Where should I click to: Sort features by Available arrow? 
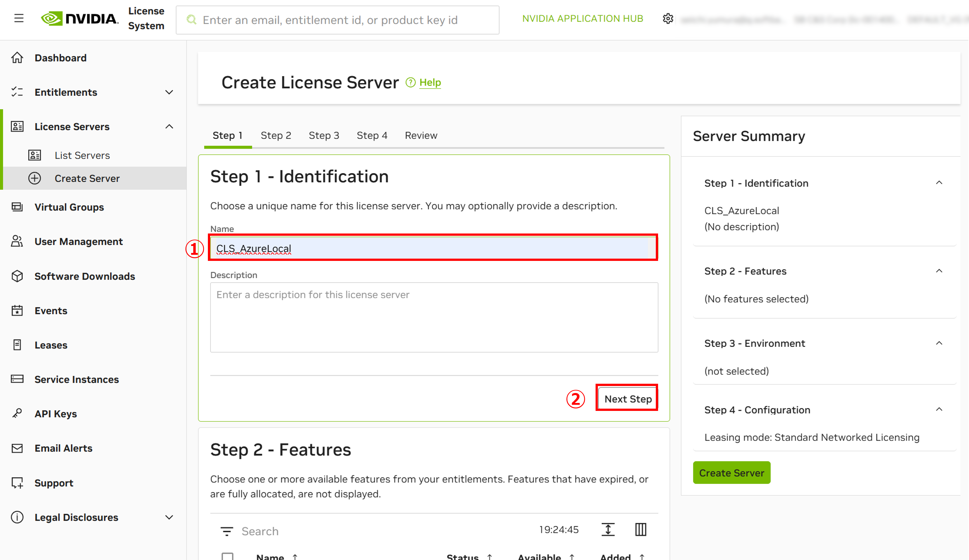[572, 557]
